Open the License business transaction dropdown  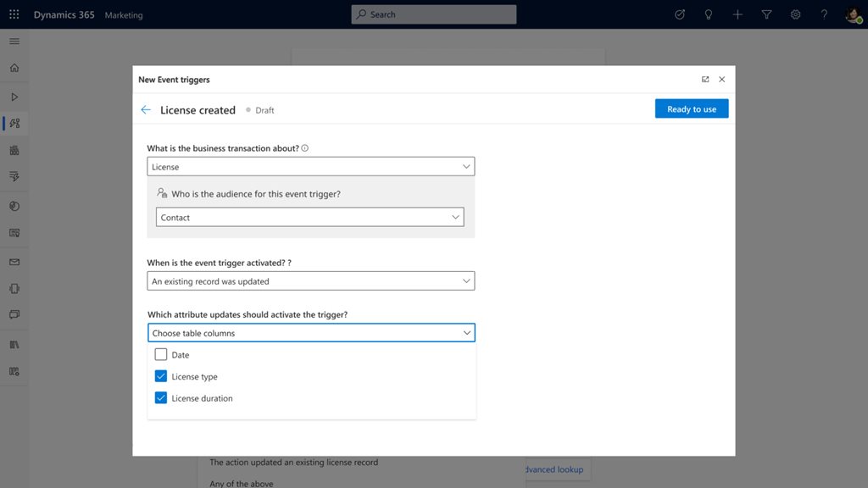tap(310, 167)
